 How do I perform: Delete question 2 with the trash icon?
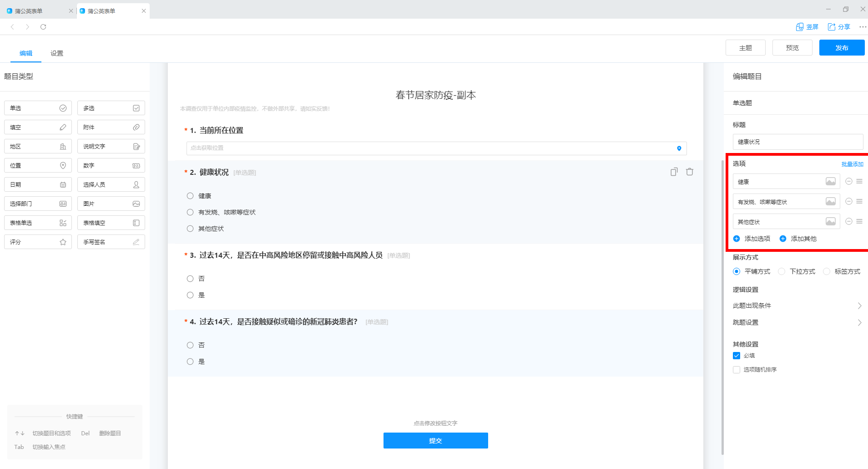pos(690,172)
